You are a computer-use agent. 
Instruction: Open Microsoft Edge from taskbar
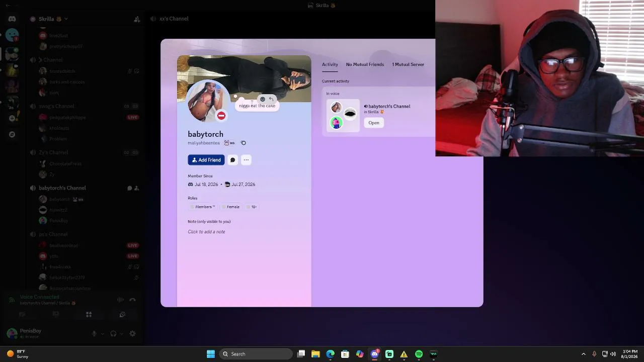pyautogui.click(x=330, y=354)
